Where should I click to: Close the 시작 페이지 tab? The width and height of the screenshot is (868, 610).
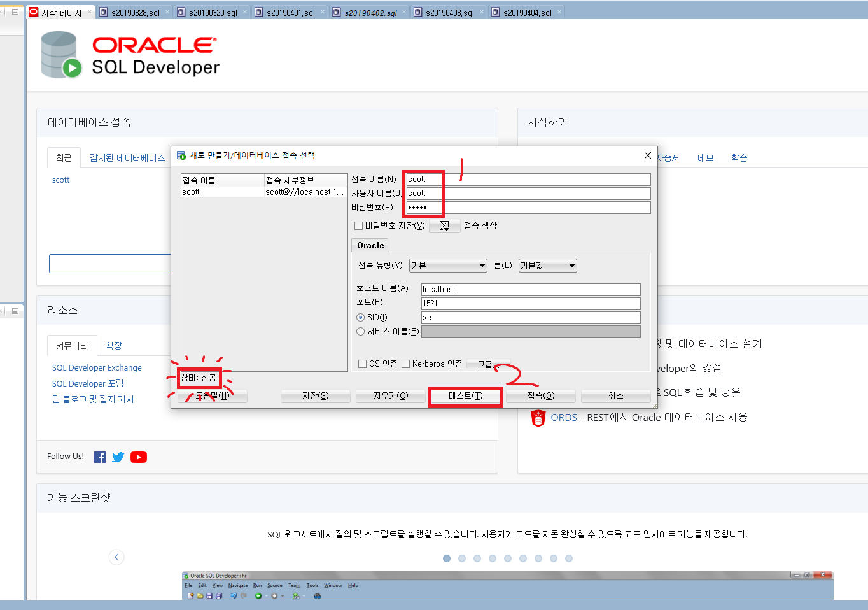tap(90, 11)
